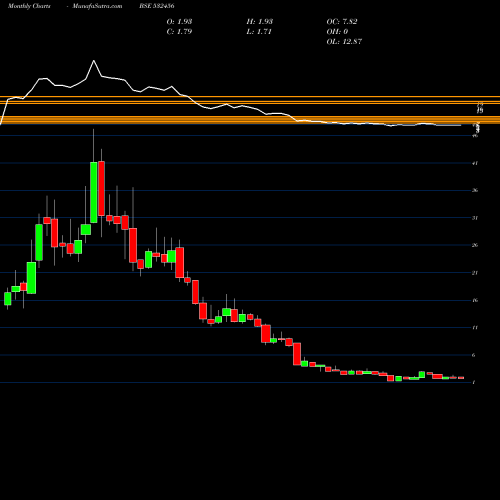Click the "OC: 7.32" readout
The height and width of the screenshot is (500, 500).
tap(342, 21)
